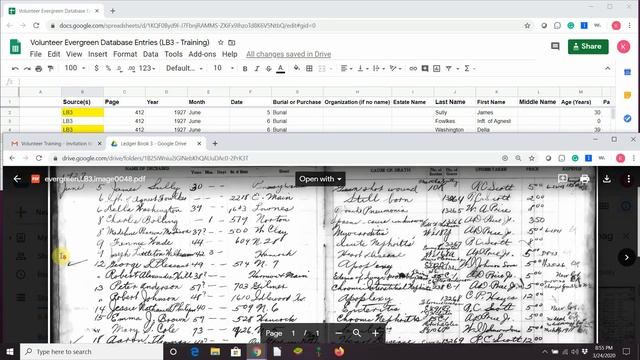Click the Print icon in Sheets toolbar
The image size is (640, 360).
39,69
